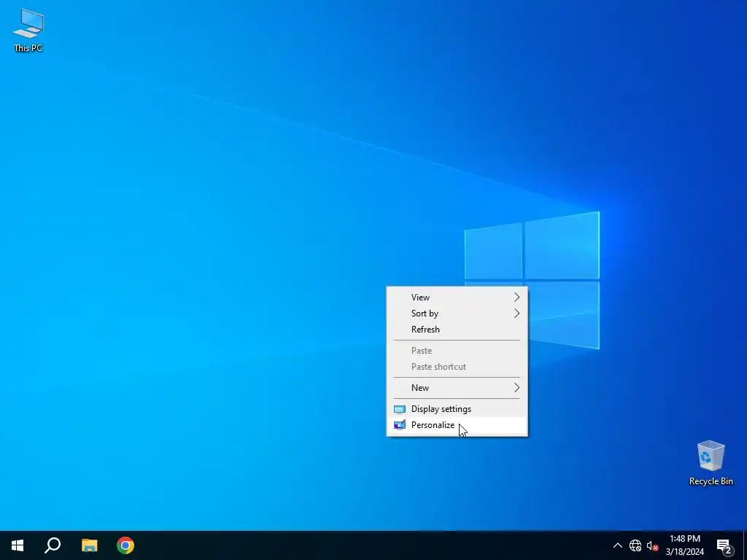Choose Refresh in context menu

pyautogui.click(x=457, y=330)
